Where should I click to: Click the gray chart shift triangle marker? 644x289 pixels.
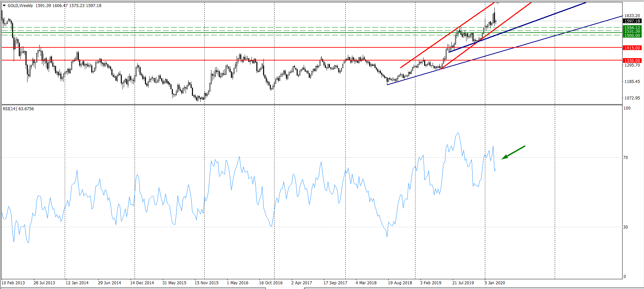click(497, 3)
